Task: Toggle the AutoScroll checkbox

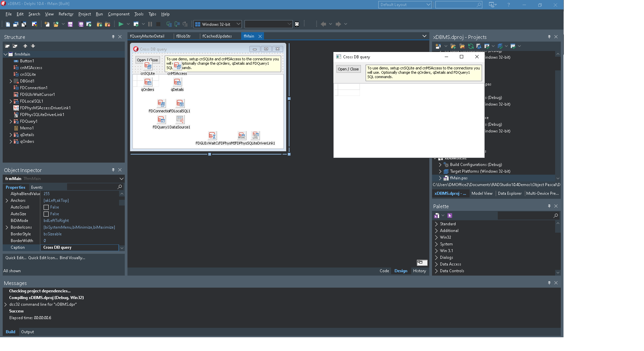Action: (46, 207)
